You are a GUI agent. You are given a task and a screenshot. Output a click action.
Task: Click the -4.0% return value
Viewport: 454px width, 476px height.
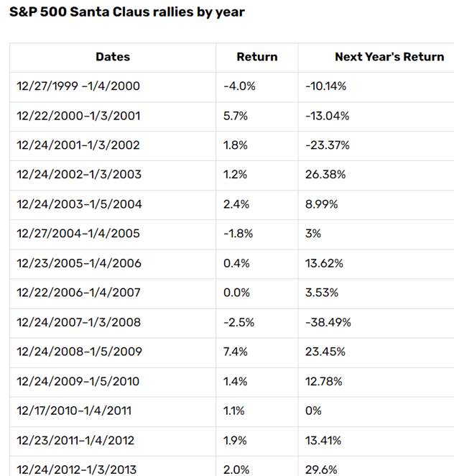pyautogui.click(x=237, y=86)
